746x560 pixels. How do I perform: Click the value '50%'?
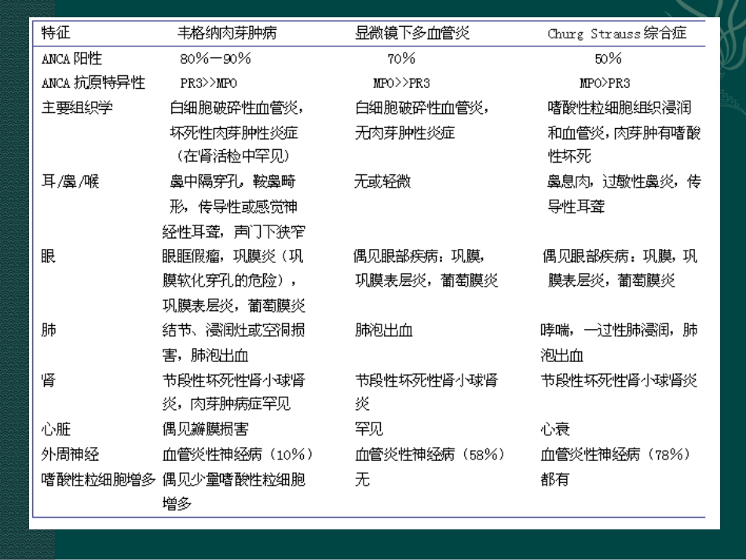[608, 59]
